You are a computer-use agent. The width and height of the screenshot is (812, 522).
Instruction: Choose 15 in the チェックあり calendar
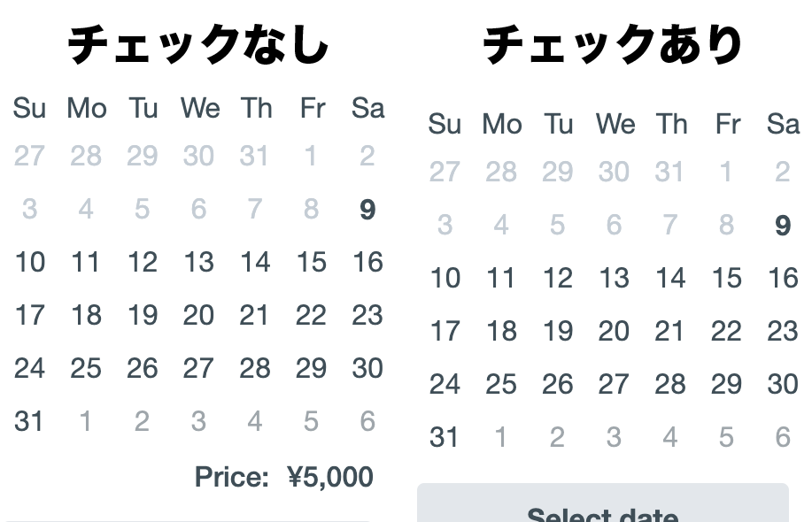(727, 279)
